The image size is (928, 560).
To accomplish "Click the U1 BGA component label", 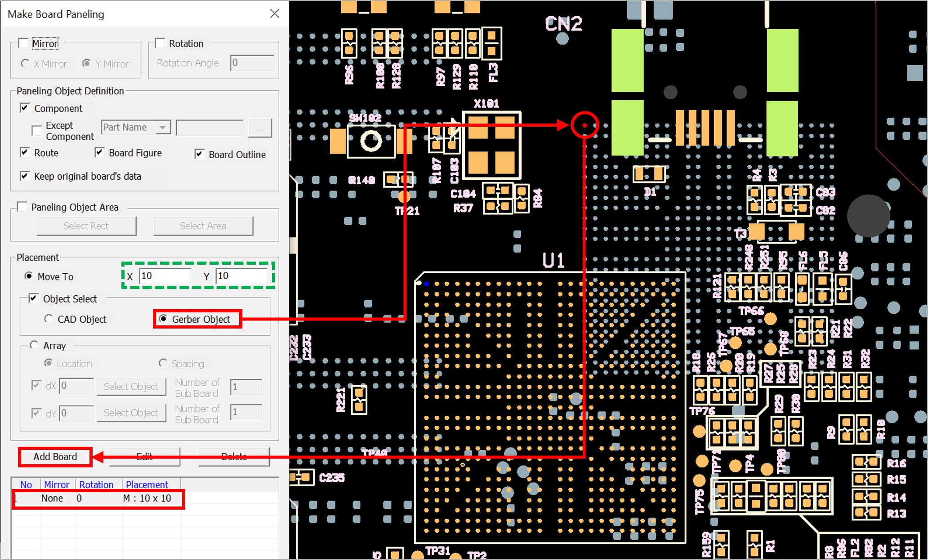I will [x=553, y=261].
